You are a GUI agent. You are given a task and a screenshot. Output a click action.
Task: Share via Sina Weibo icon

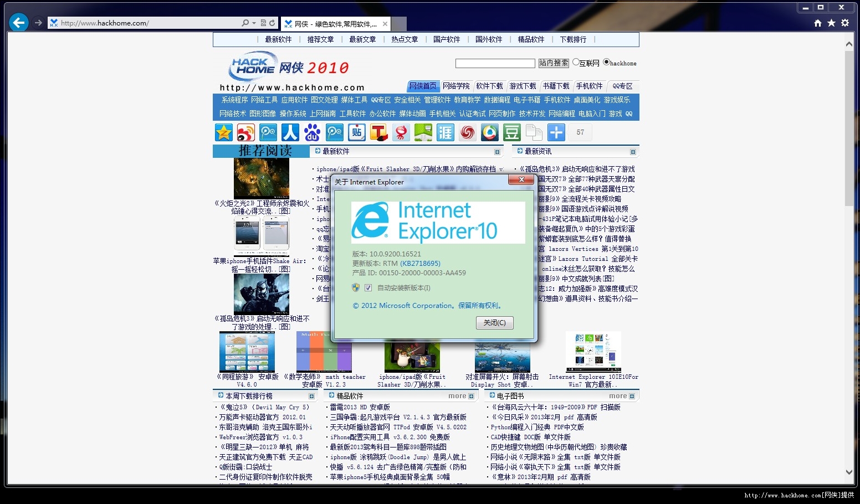(246, 132)
